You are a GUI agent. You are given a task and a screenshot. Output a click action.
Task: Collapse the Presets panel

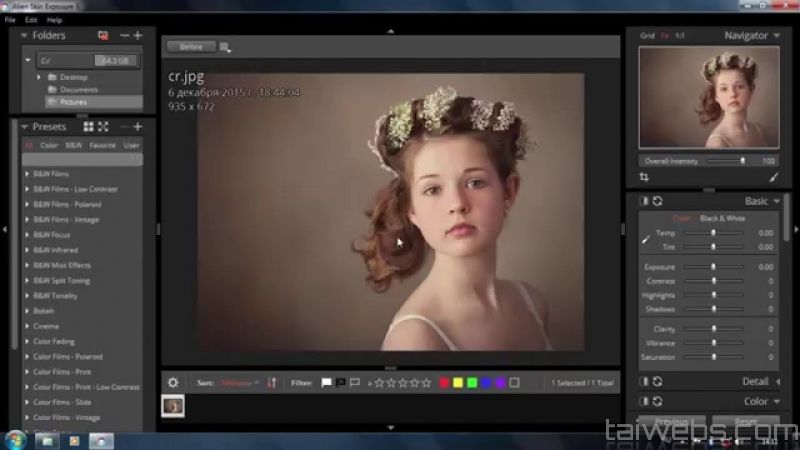(24, 127)
